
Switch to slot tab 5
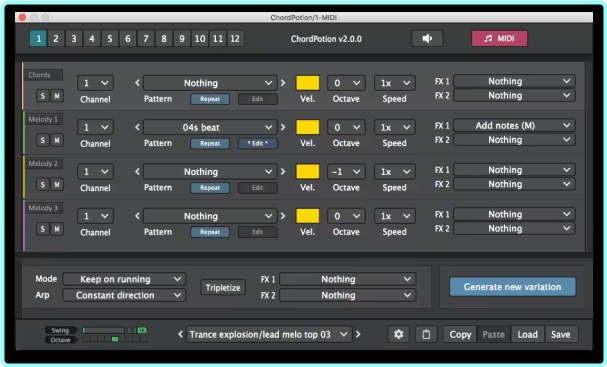coord(110,38)
